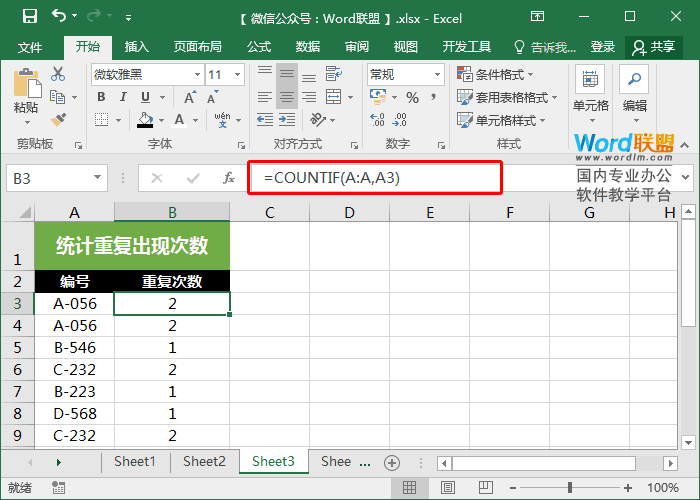Screen dimensions: 700x500
Task: Click the Copy icon in clipboard group
Action: (58, 97)
